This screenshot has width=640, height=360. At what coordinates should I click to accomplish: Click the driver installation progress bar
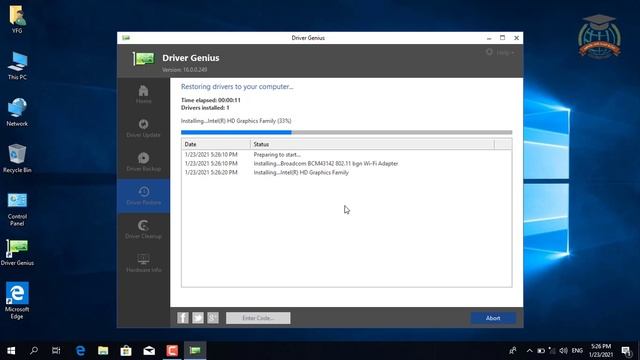click(347, 132)
